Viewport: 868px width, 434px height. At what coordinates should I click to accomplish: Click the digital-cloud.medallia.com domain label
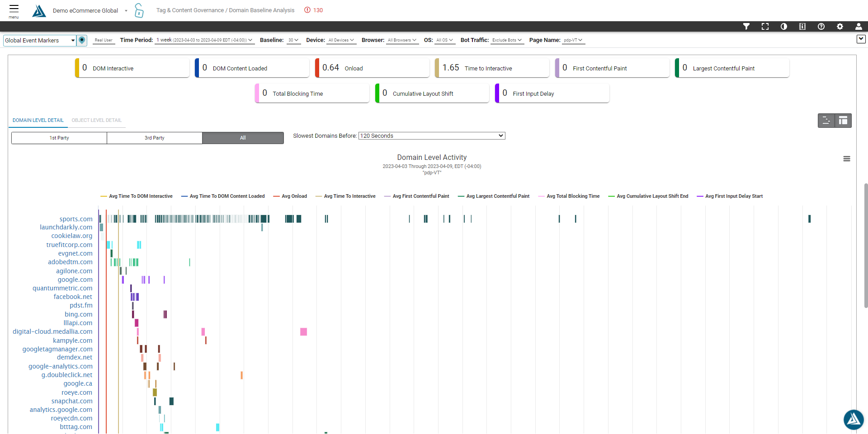coord(52,331)
